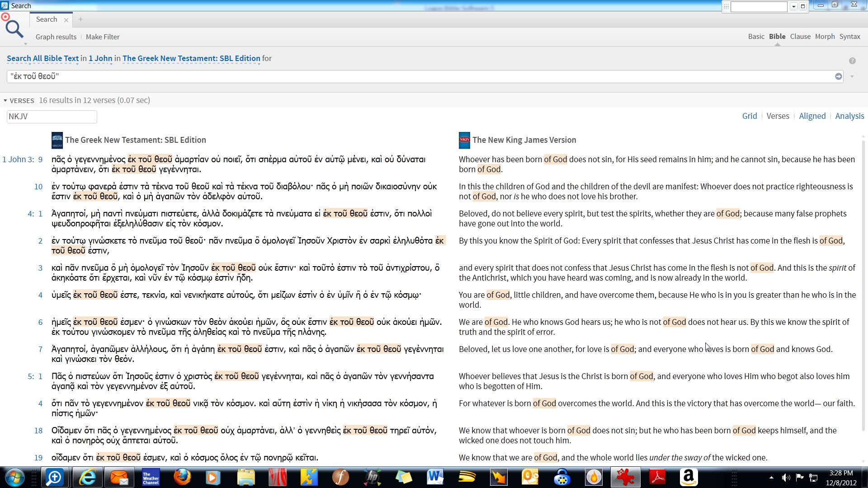Open the search history dropdown arrow

click(x=852, y=76)
